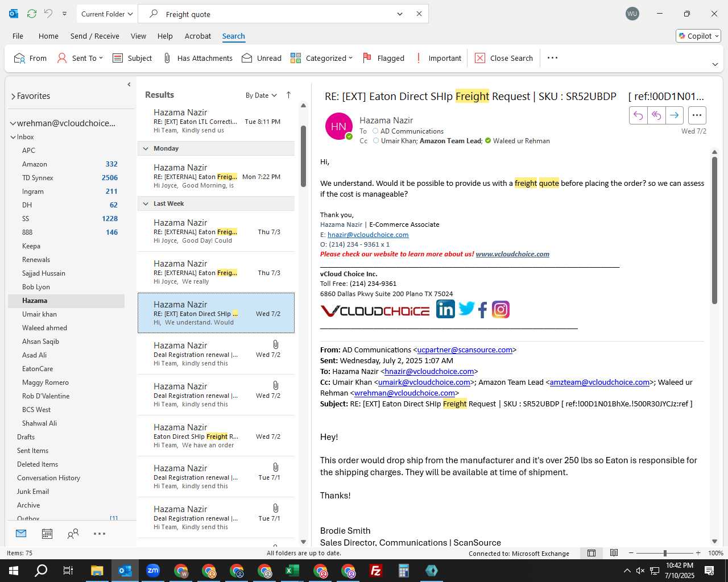
Task: Click the HN sender avatar
Action: (338, 126)
